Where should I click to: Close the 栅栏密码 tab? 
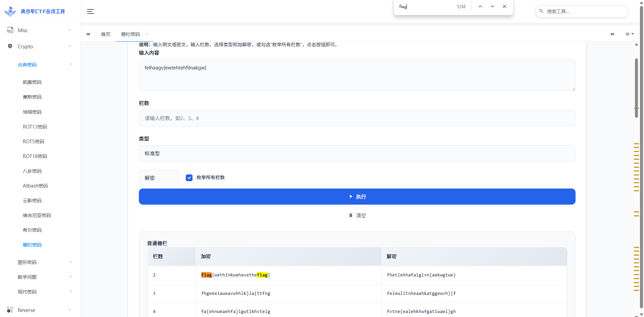tap(147, 34)
